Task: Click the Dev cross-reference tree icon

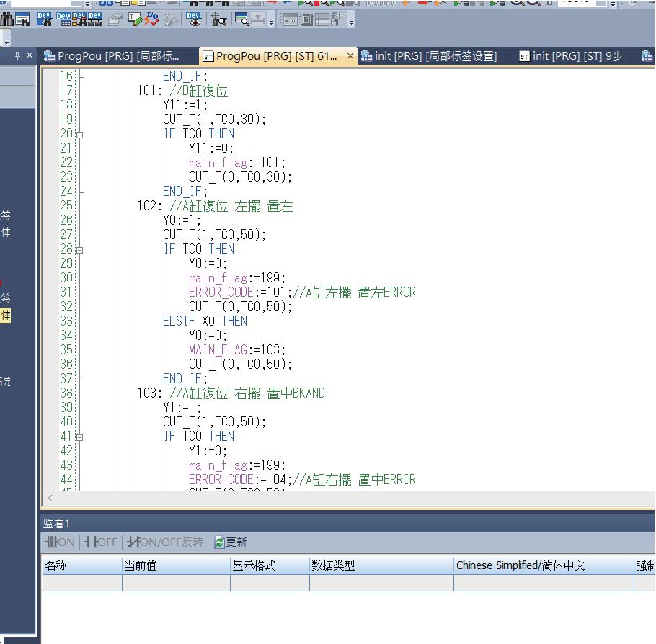Action: pyautogui.click(x=79, y=19)
